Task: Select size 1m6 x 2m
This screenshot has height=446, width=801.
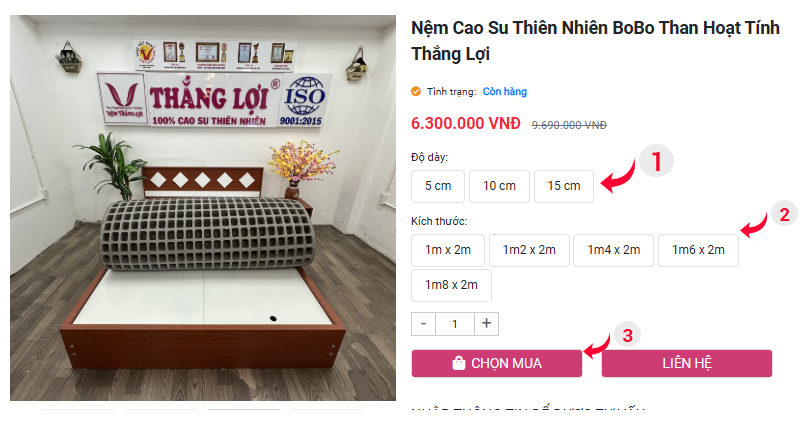Action: click(698, 250)
